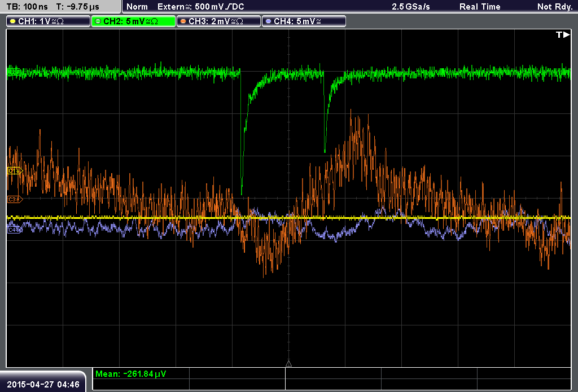This screenshot has width=578, height=392.
Task: Click the T: -9.75 µs trigger offset
Action: (77, 7)
